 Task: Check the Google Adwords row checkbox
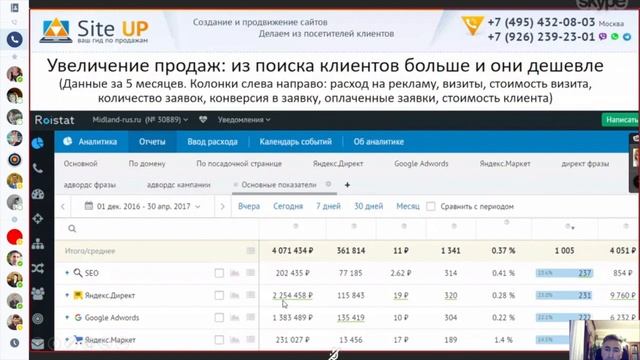click(219, 317)
